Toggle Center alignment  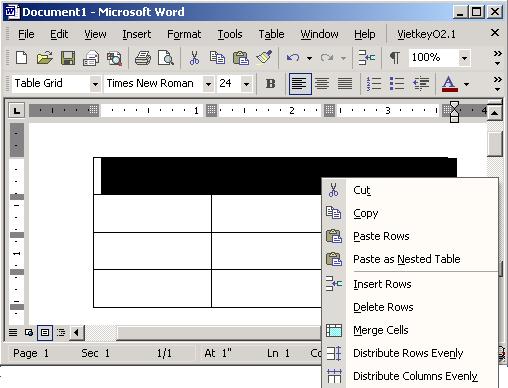tap(322, 84)
